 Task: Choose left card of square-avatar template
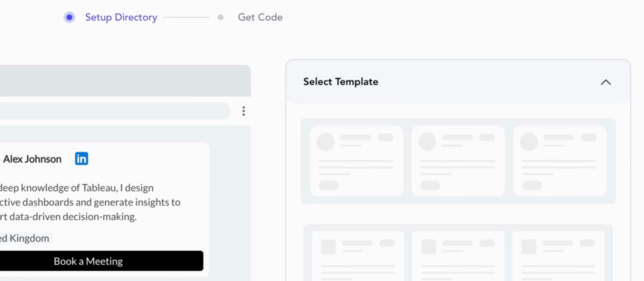coord(358,256)
